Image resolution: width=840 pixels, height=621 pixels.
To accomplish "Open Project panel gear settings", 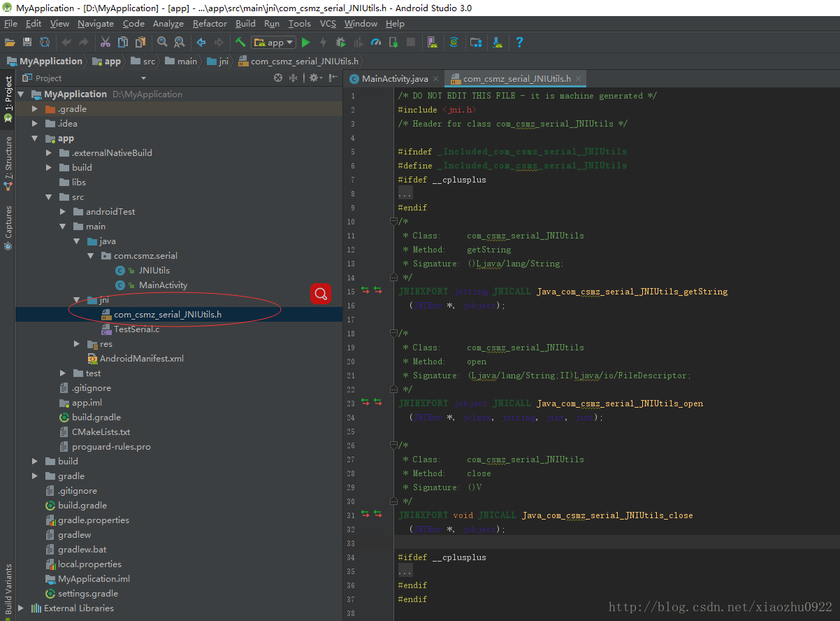I will [314, 78].
